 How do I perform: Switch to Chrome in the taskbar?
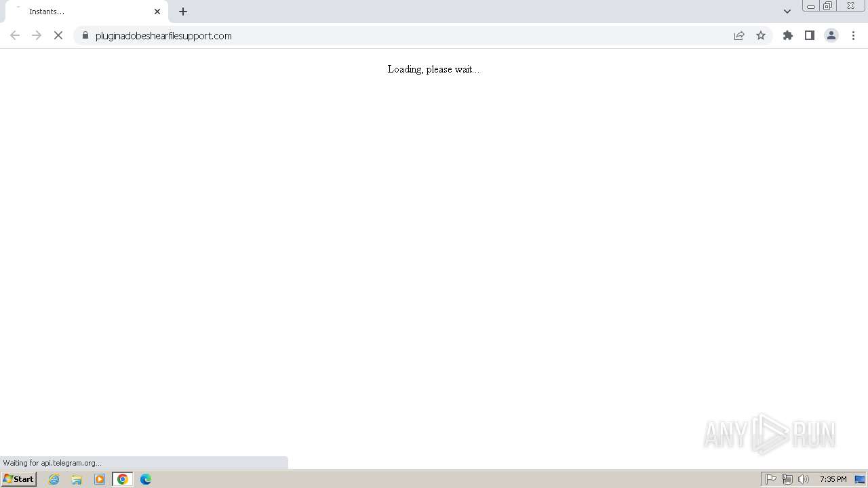[x=123, y=479]
